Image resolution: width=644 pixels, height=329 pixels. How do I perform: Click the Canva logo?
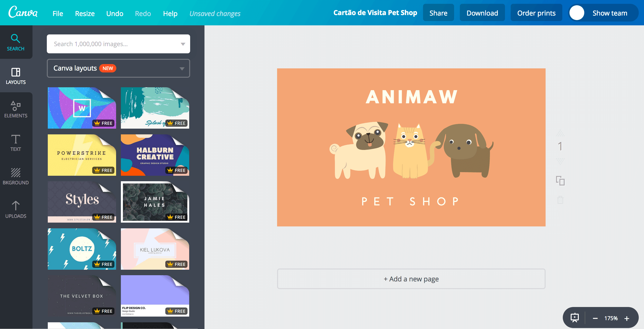coord(23,12)
